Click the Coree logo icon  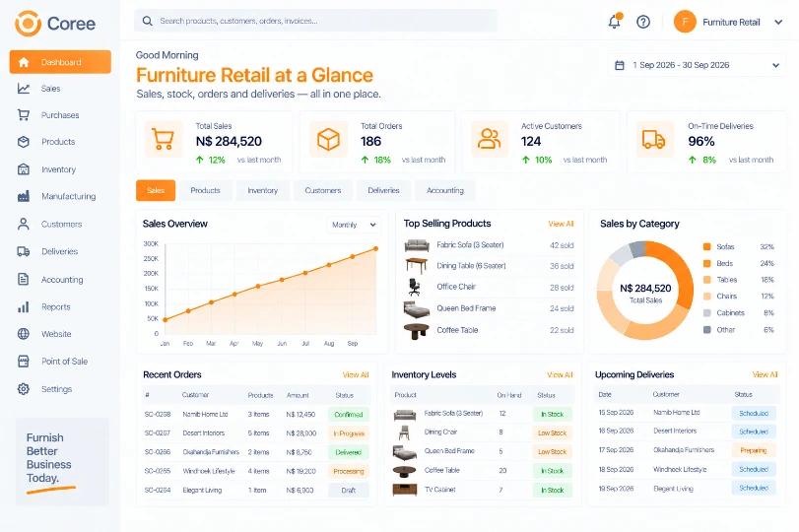point(28,24)
